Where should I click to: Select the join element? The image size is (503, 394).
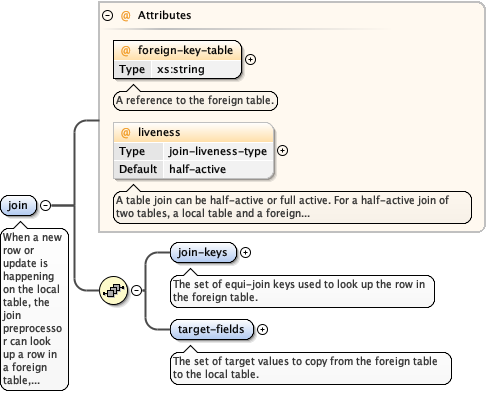pyautogui.click(x=18, y=205)
